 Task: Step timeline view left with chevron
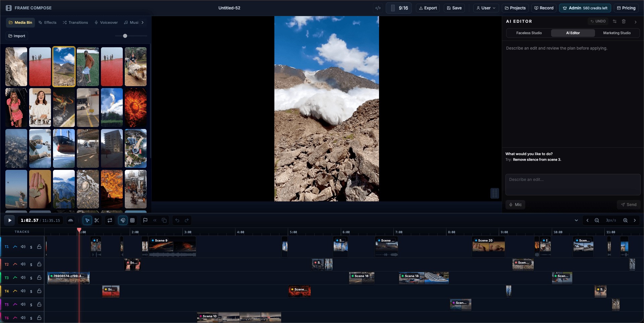[587, 220]
